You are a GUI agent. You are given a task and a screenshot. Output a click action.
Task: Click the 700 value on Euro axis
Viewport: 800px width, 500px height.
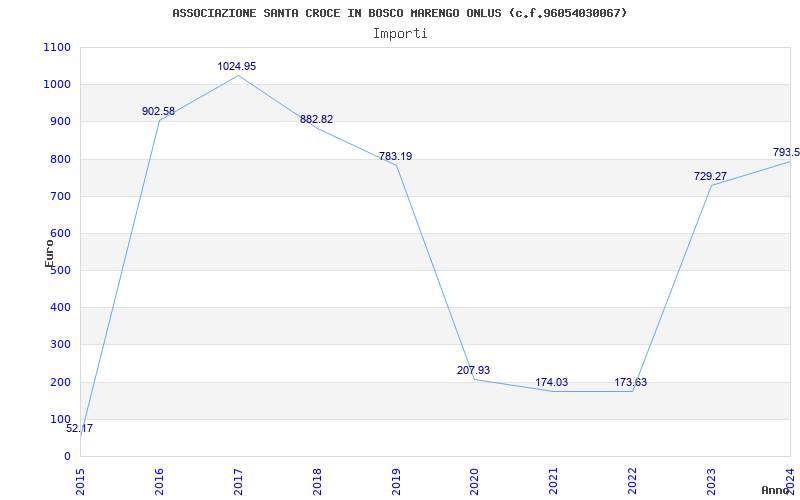click(61, 196)
